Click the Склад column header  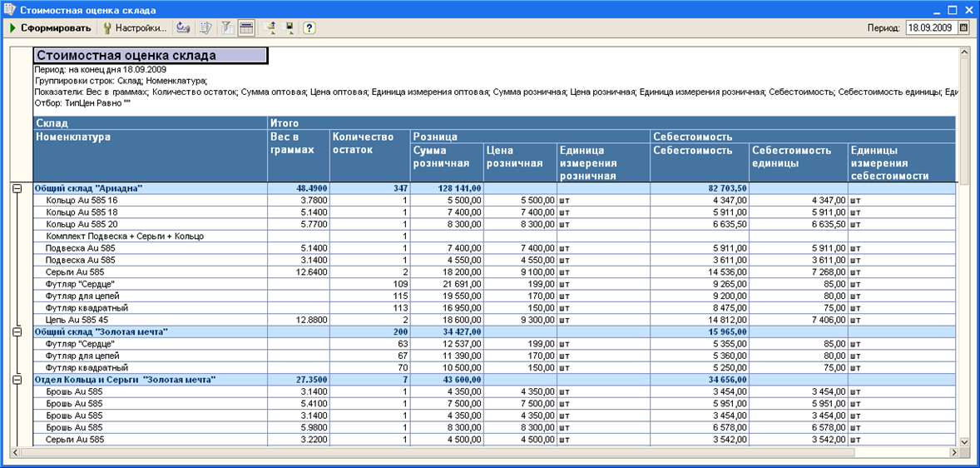[x=150, y=122]
